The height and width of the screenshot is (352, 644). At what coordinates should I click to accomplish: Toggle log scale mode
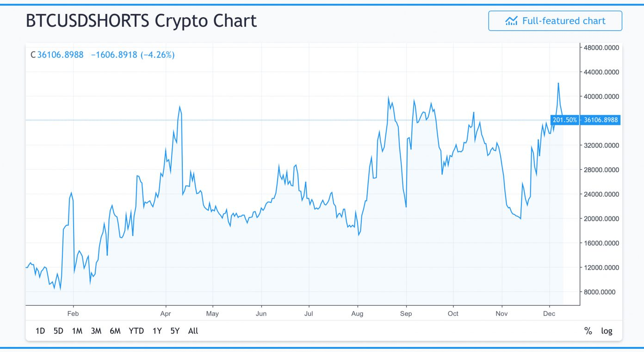point(607,331)
